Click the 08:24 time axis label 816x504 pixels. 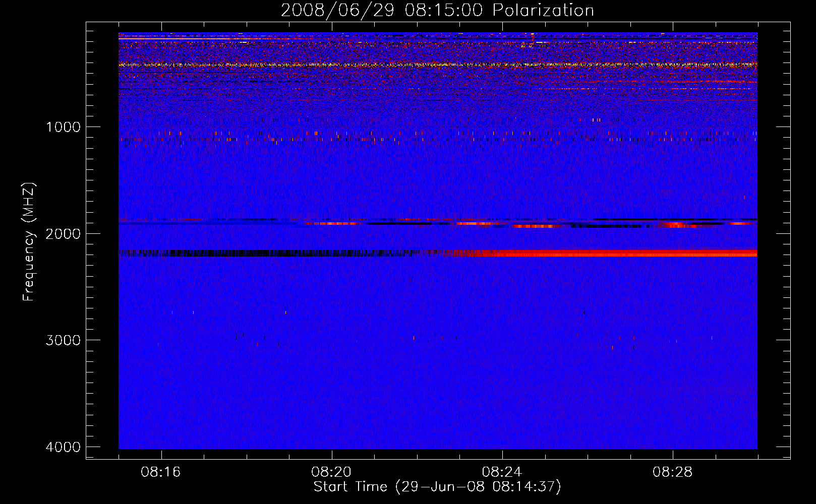coord(502,472)
